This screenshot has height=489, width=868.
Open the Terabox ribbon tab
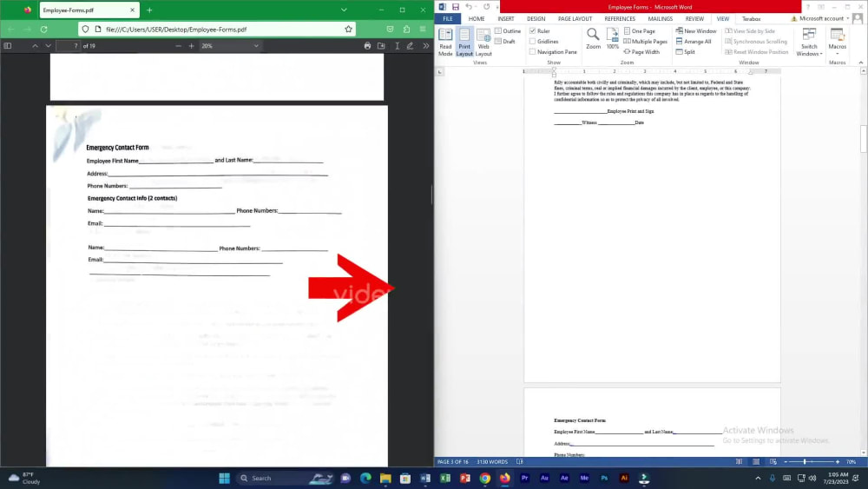[x=751, y=19]
